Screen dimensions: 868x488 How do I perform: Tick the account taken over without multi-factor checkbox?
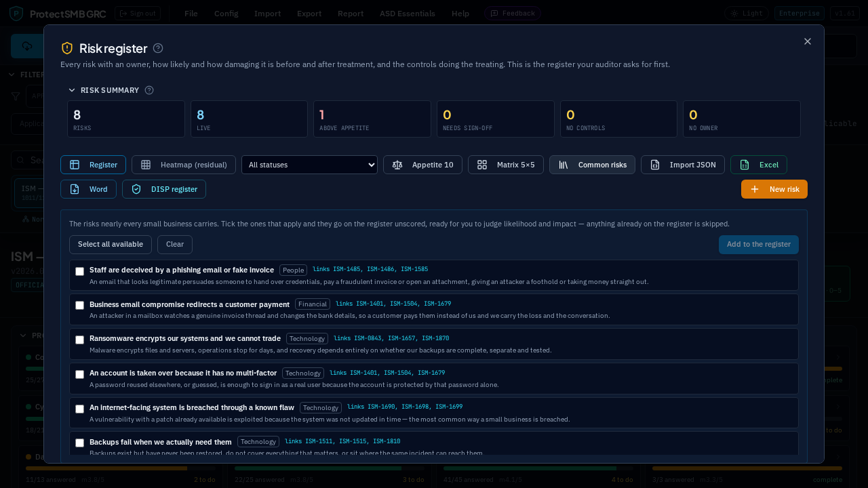point(80,374)
